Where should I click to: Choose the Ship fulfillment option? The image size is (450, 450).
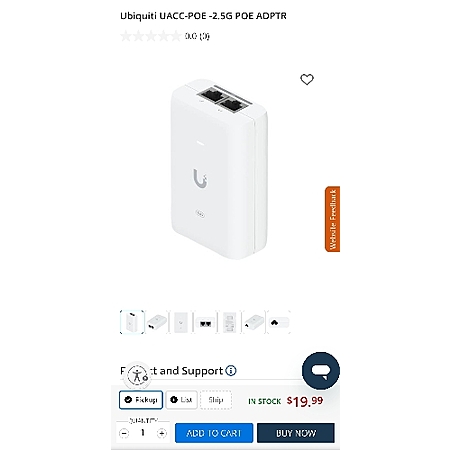pos(216,400)
